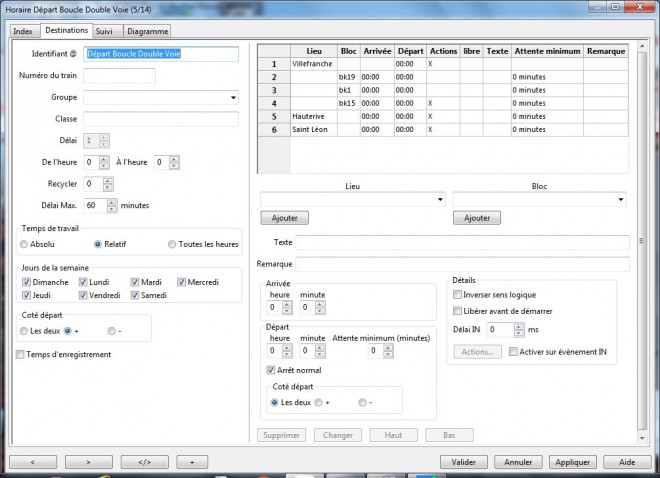This screenshot has width=660, height=478.
Task: Select the Villefranche row in table
Action: pyautogui.click(x=443, y=64)
